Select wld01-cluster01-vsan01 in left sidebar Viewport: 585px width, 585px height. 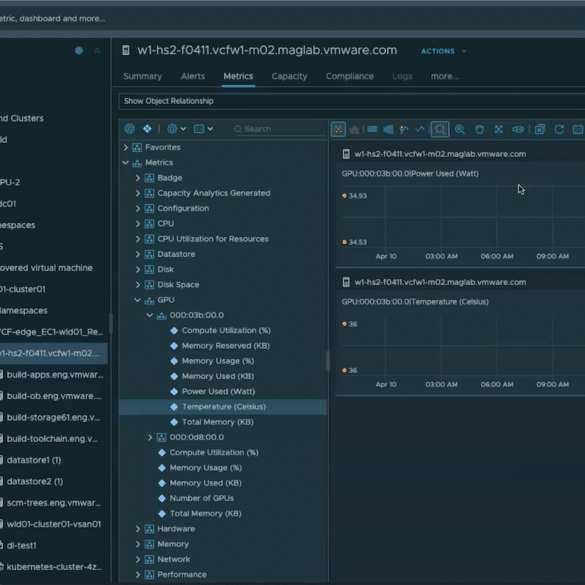[54, 524]
